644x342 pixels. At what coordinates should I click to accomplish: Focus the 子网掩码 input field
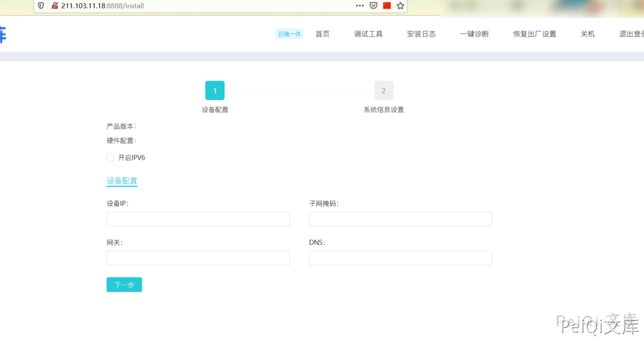coord(400,219)
